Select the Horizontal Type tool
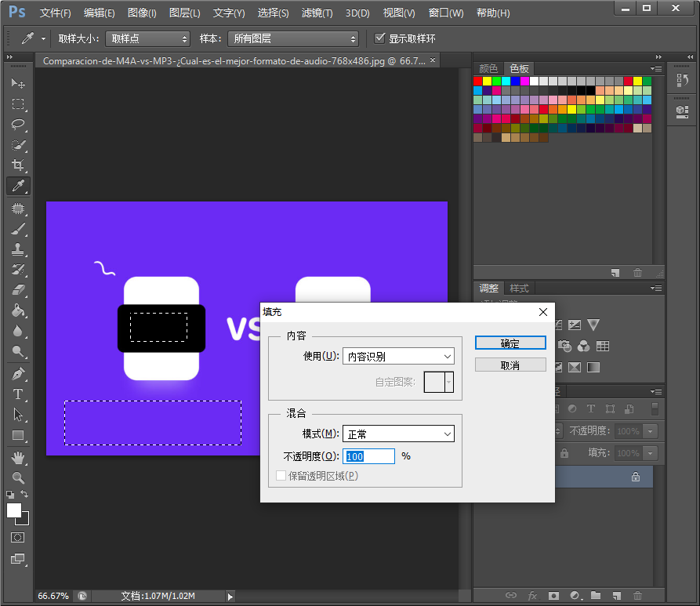 [18, 394]
